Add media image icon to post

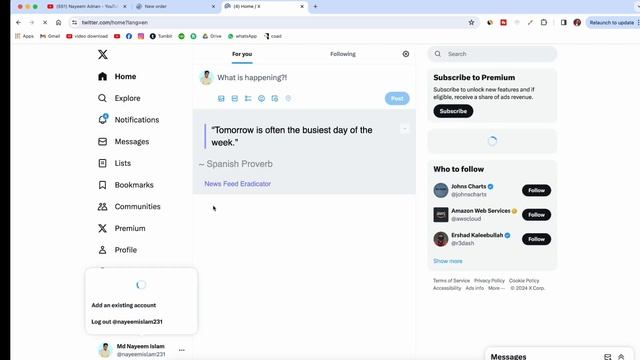[221, 98]
